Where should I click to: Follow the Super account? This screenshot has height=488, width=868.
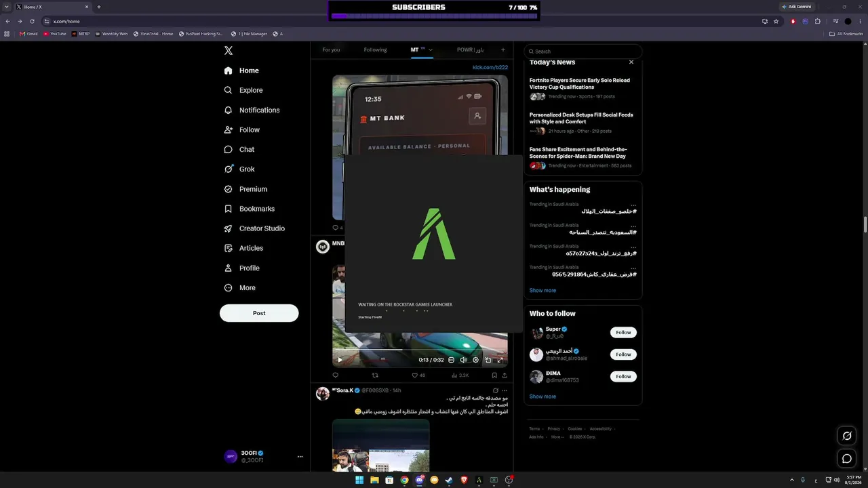(x=623, y=332)
